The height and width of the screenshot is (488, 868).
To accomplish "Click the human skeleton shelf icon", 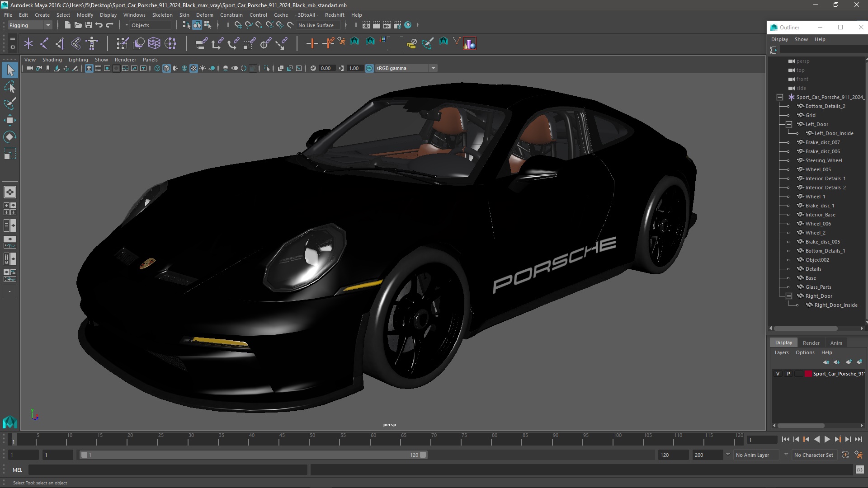I will 92,43.
